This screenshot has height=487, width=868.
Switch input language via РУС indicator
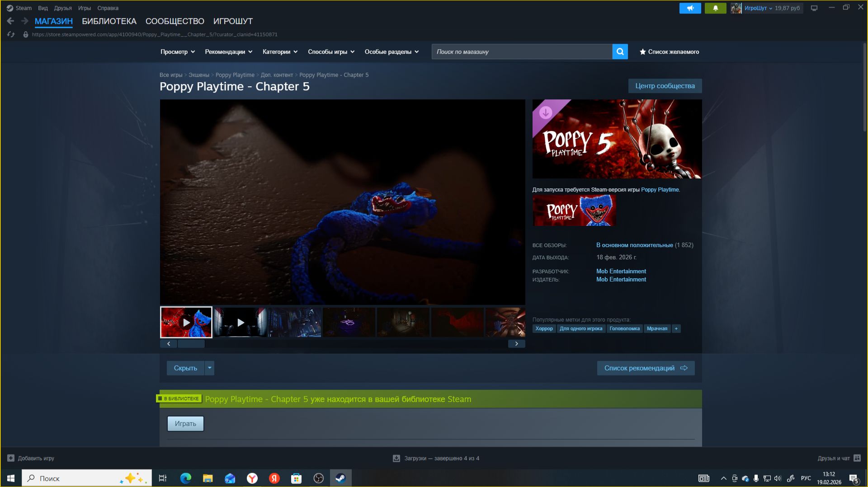click(x=806, y=478)
